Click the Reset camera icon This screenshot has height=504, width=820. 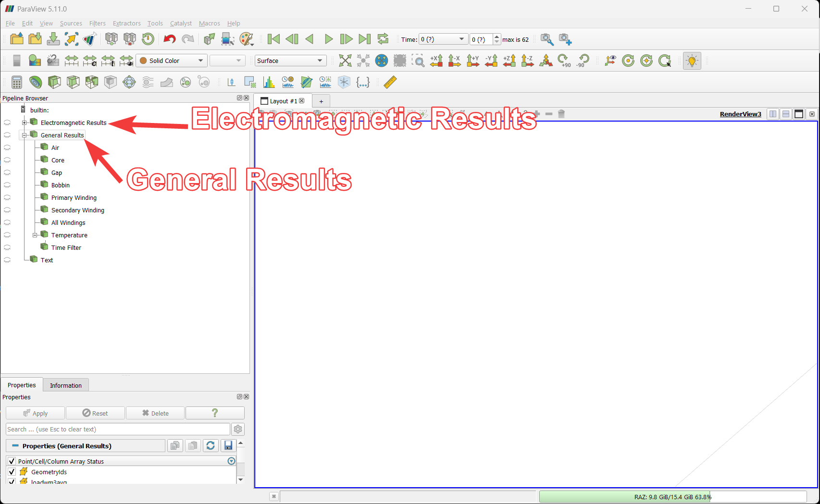[345, 61]
